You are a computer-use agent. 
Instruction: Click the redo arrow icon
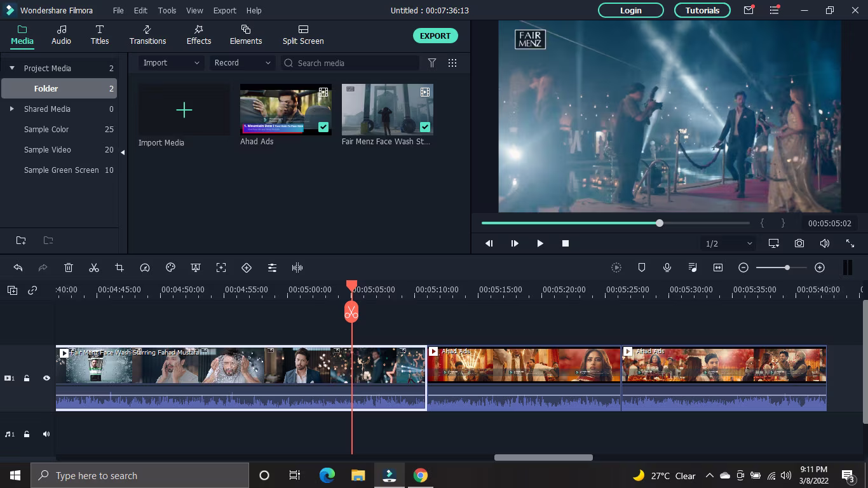tap(43, 268)
